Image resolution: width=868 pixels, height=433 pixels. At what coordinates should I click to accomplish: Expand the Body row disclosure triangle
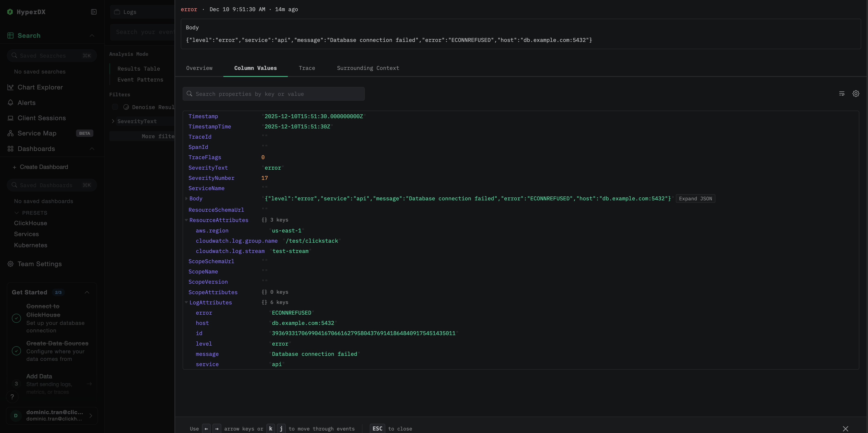coord(186,199)
